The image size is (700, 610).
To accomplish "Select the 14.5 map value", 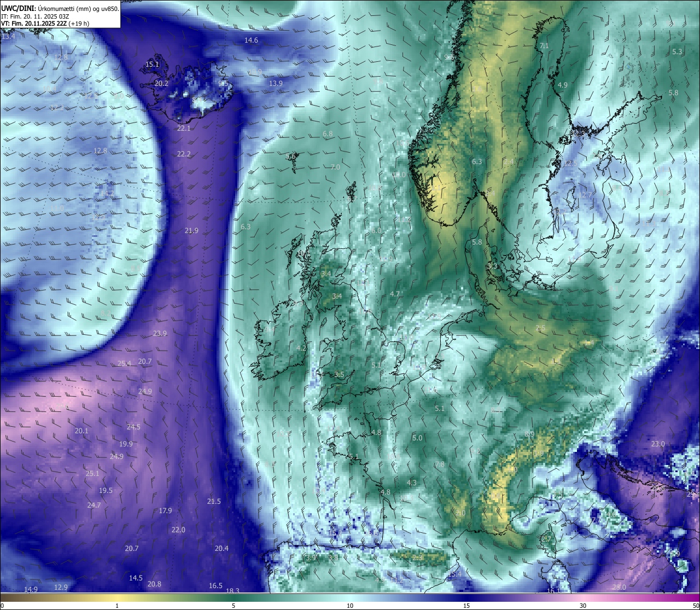I will (x=136, y=578).
